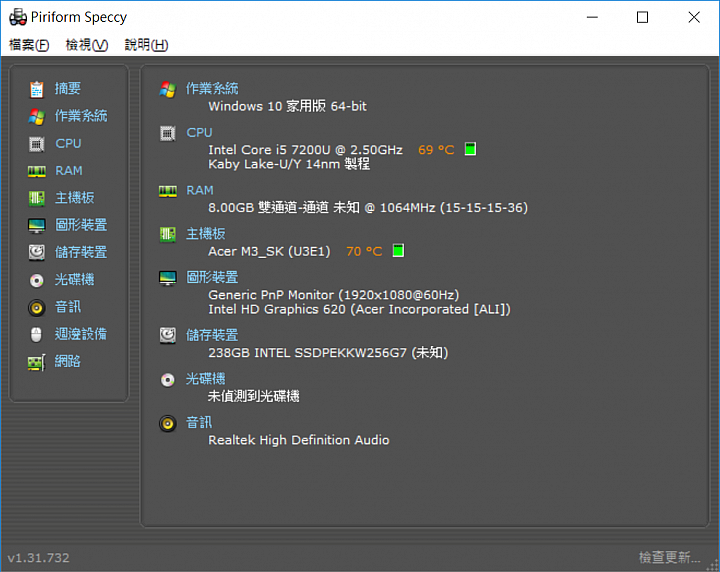Open the 說明(H) menu
The image size is (720, 572).
point(146,45)
